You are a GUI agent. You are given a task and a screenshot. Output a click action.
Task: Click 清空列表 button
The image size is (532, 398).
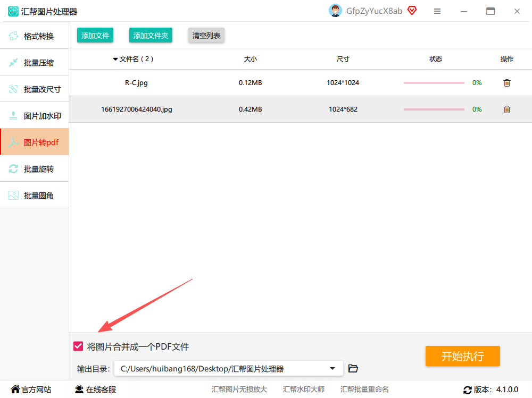pos(206,35)
